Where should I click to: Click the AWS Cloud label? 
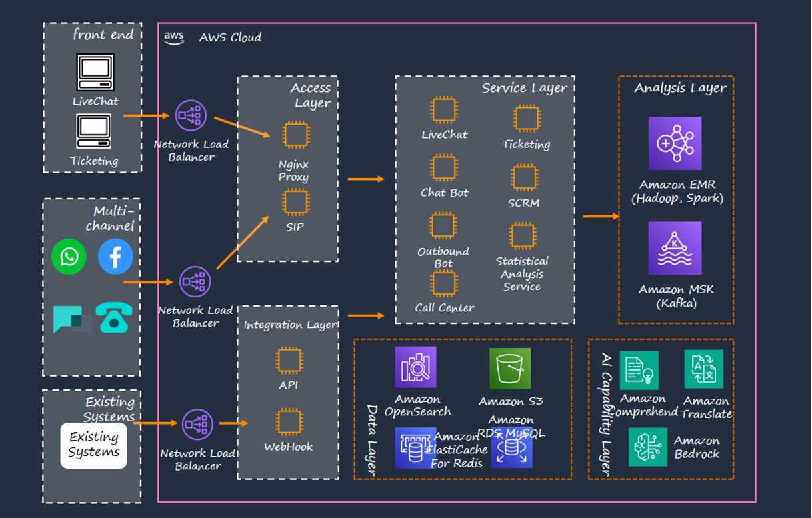(x=231, y=37)
